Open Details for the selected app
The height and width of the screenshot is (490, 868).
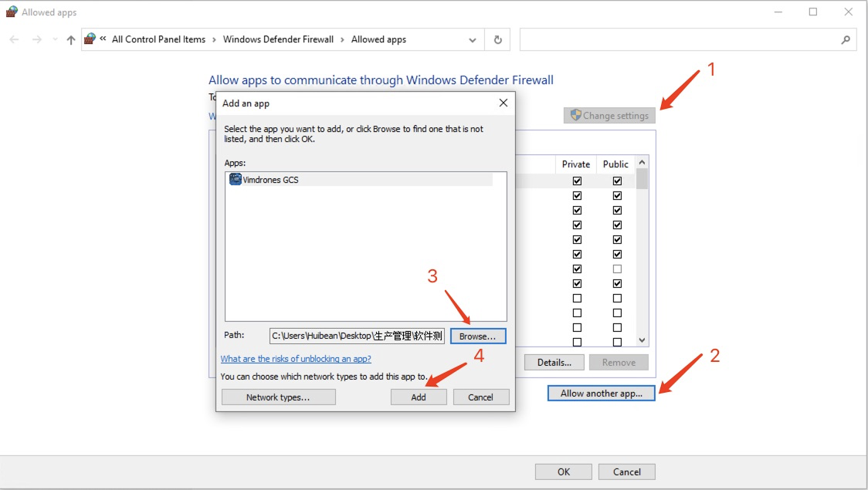tap(554, 362)
